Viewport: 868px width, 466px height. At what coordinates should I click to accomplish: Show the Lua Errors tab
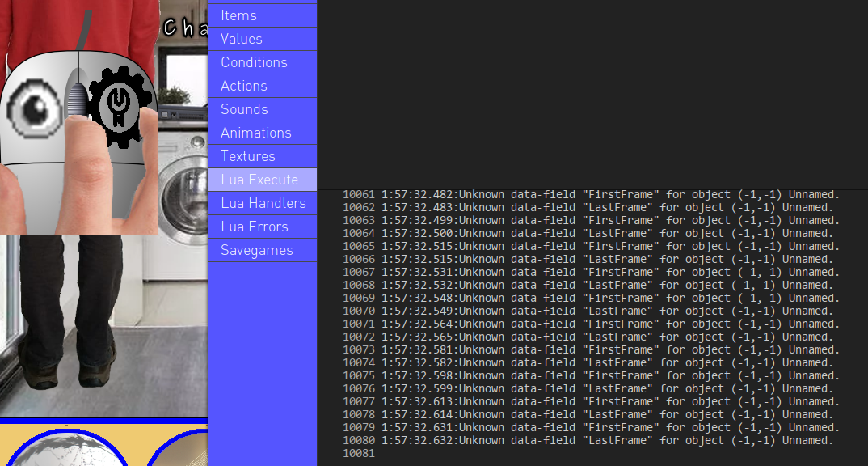click(x=263, y=227)
